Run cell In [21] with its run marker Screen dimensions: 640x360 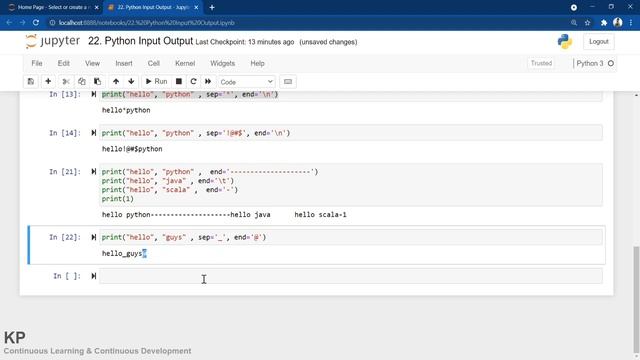pos(93,172)
